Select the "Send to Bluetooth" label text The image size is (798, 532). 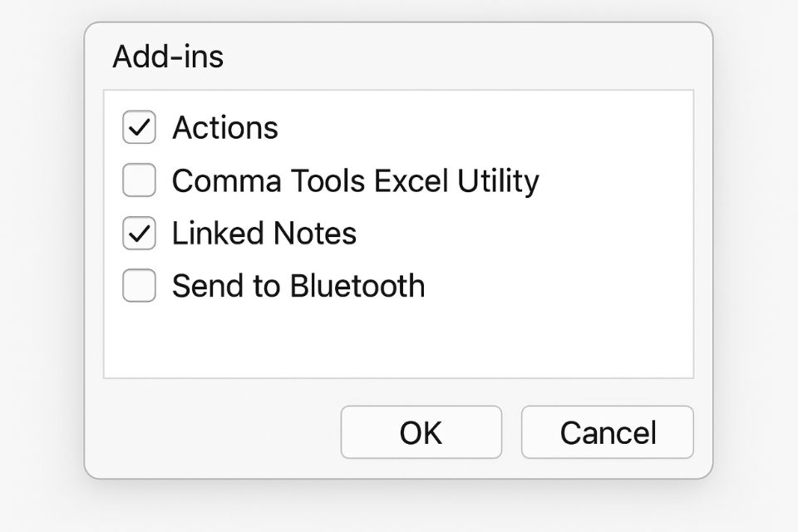pos(298,286)
